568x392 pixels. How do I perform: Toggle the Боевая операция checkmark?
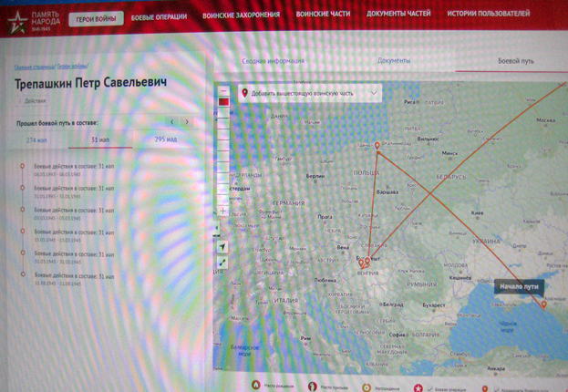[x=429, y=388]
